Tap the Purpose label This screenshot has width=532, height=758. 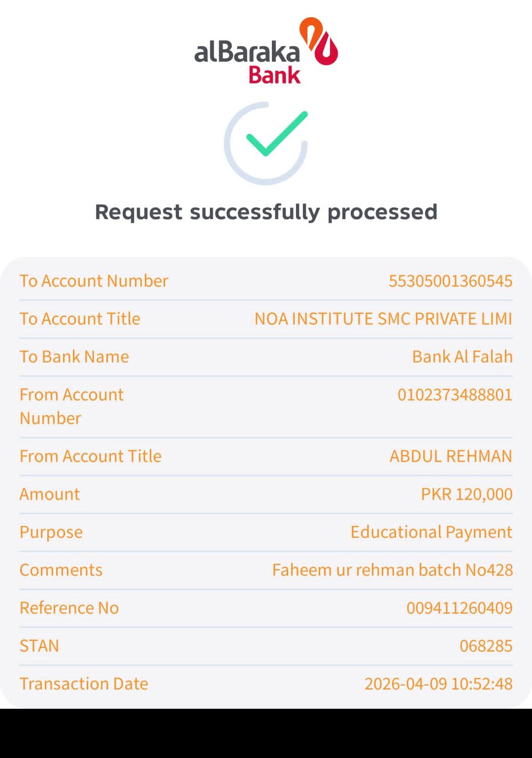51,532
